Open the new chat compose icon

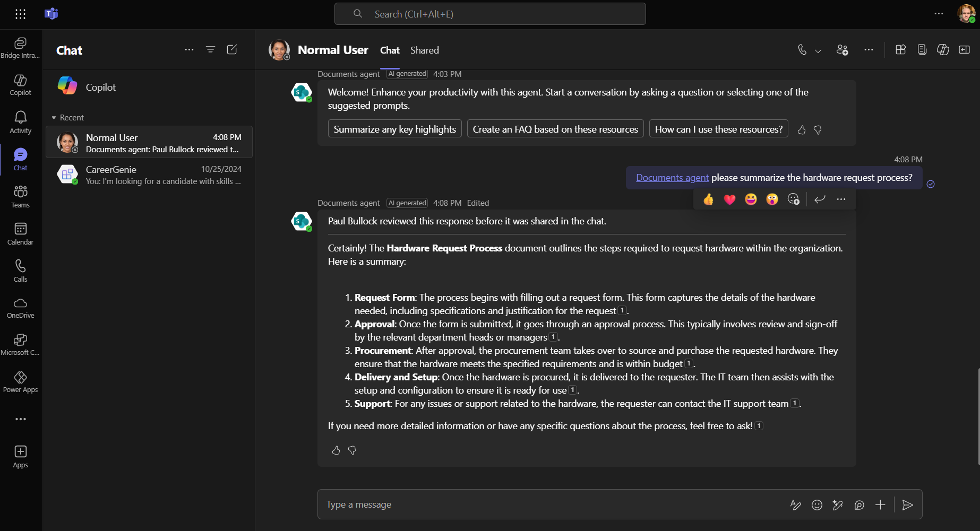(232, 49)
